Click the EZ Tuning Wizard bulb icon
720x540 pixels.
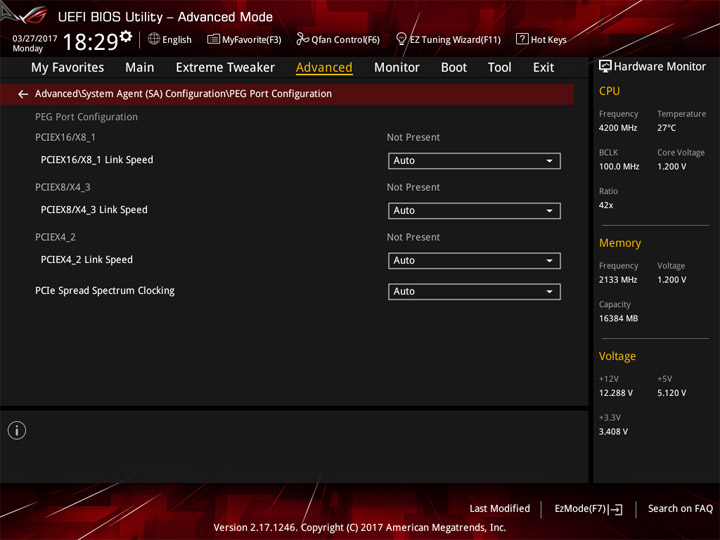click(401, 39)
